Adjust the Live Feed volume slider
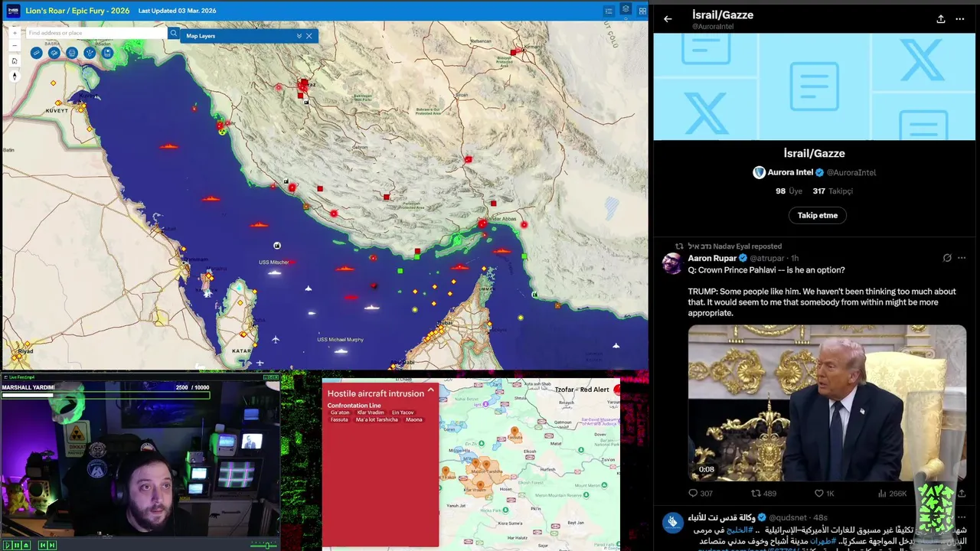Viewport: 980px width, 551px height. coord(264,545)
